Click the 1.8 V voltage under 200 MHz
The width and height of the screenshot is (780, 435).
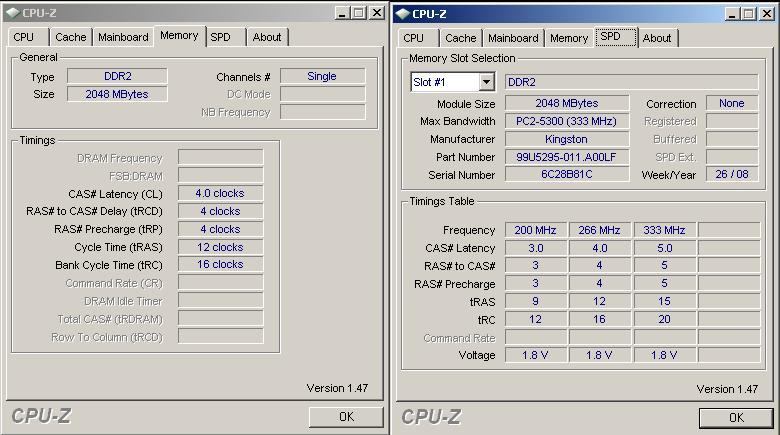coord(536,355)
